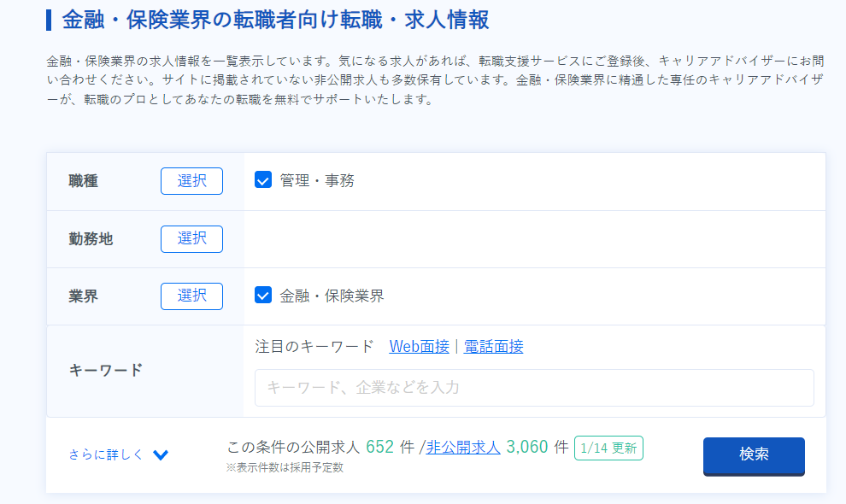Image resolution: width=846 pixels, height=504 pixels.
Task: Open the 選択 button for 職種
Action: [191, 181]
